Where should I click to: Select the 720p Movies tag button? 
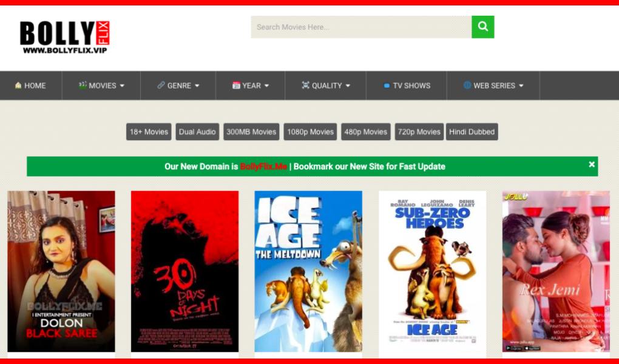pyautogui.click(x=419, y=132)
